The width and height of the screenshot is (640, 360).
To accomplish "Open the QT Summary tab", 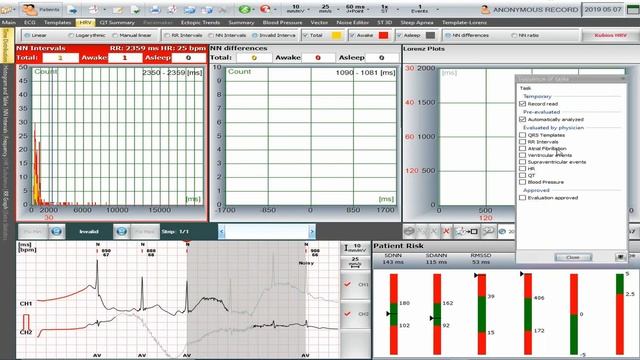I will (117, 22).
